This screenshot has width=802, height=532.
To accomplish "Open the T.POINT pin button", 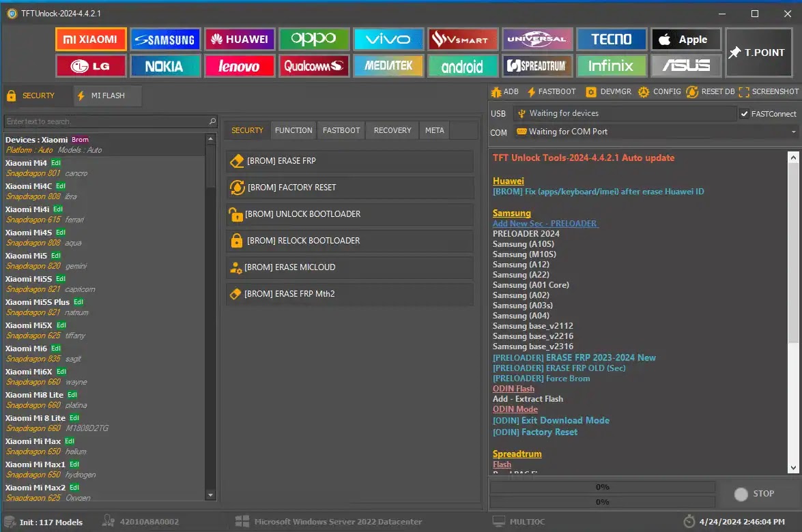I will click(759, 53).
